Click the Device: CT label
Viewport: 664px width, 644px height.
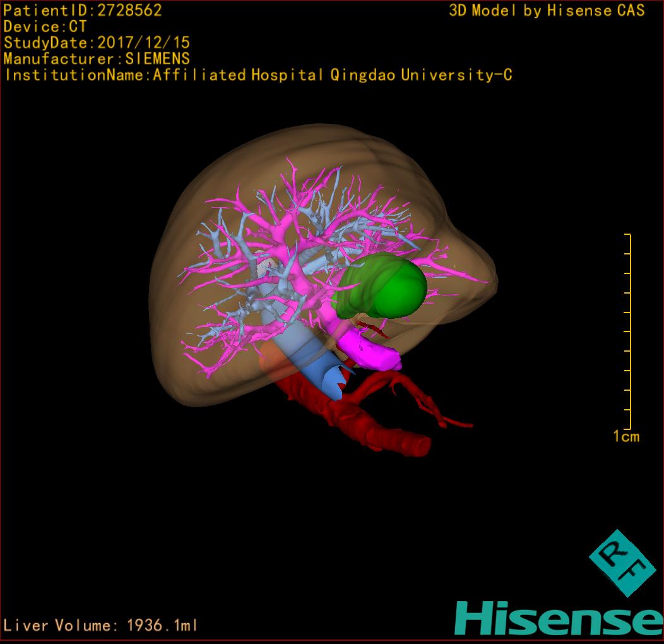coord(45,27)
